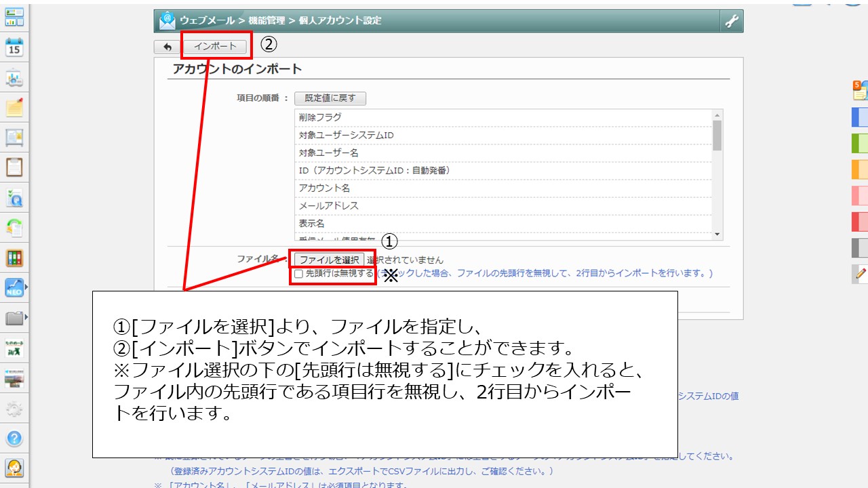Viewport: 868px width, 488px height.
Task: Open the gray folder icon in sidebar
Action: click(x=14, y=318)
